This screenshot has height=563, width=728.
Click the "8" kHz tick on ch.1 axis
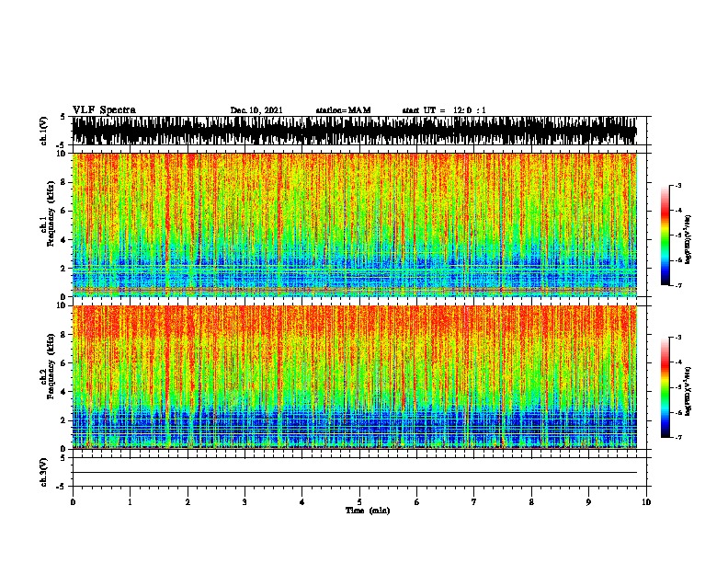coord(63,182)
